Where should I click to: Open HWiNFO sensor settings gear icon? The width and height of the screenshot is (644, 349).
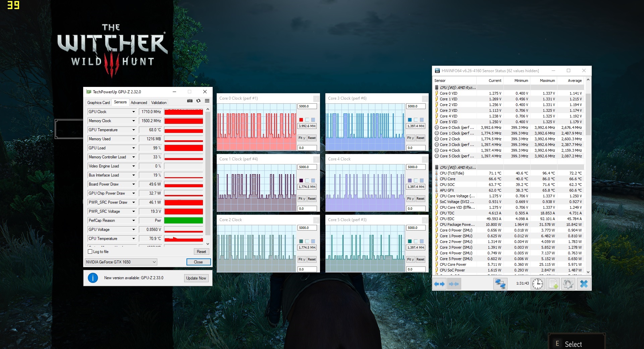coord(568,284)
